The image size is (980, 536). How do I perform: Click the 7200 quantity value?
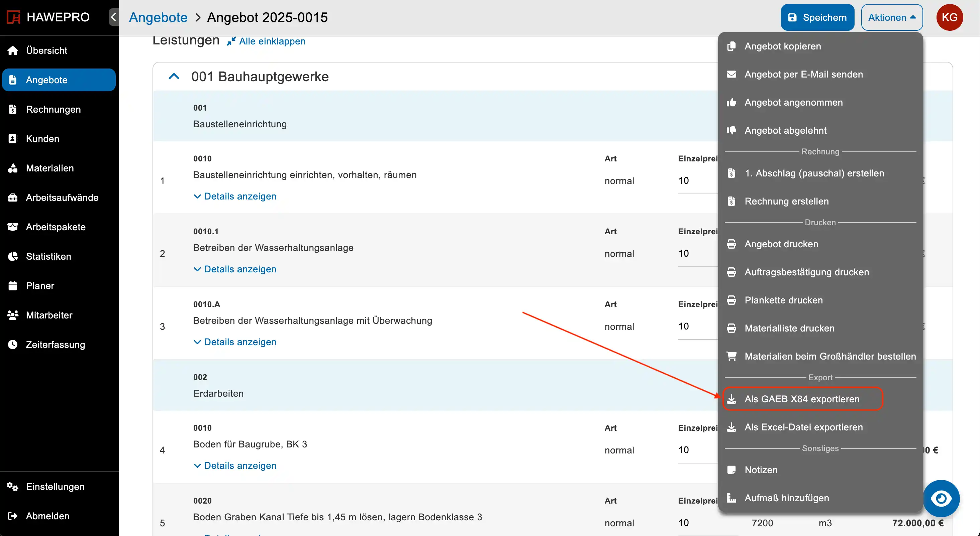pos(762,523)
